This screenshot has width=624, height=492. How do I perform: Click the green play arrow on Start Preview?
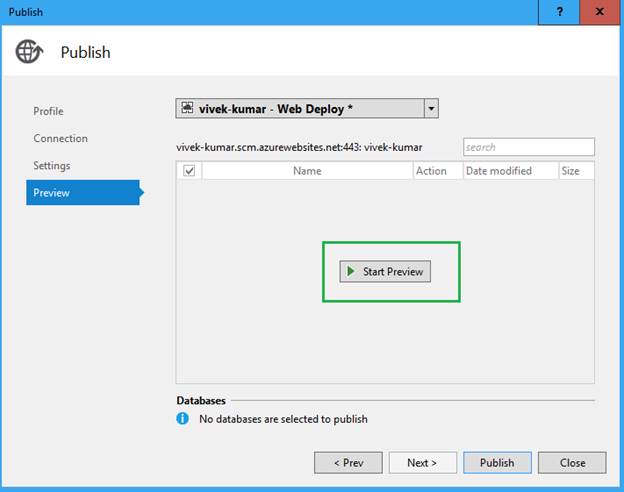tap(351, 271)
